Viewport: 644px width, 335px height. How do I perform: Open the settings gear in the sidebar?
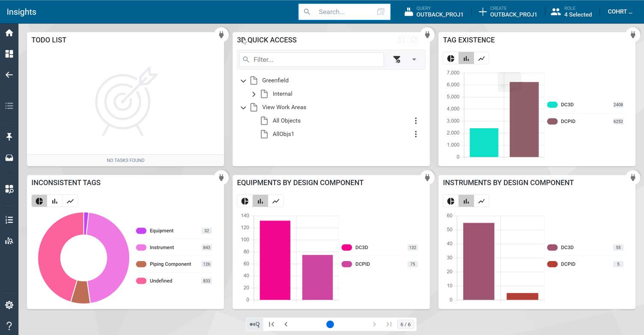[9, 305]
